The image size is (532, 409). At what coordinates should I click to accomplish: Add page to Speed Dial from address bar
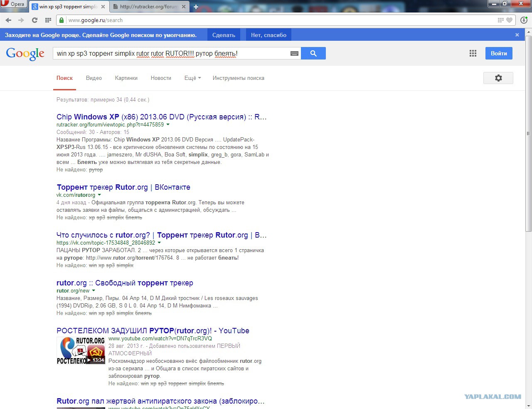(501, 20)
